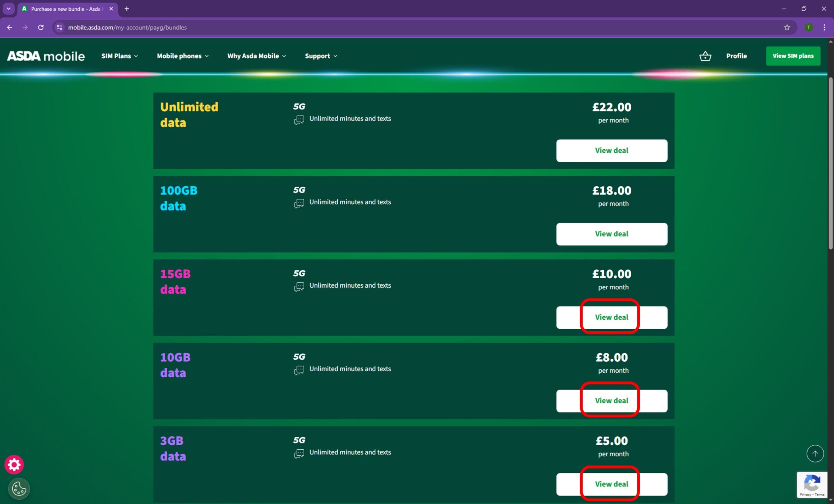Click the back-to-top arrow icon

pyautogui.click(x=815, y=453)
